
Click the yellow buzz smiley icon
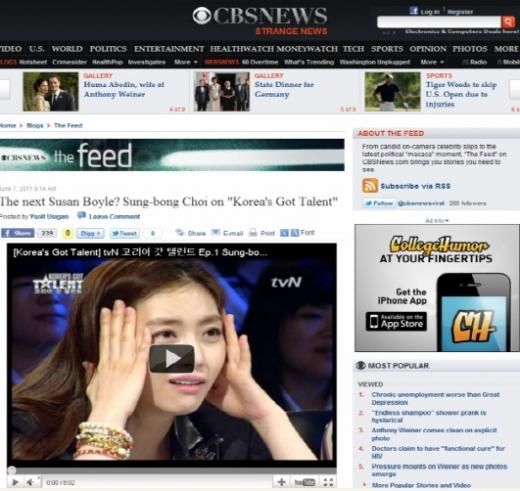click(68, 233)
